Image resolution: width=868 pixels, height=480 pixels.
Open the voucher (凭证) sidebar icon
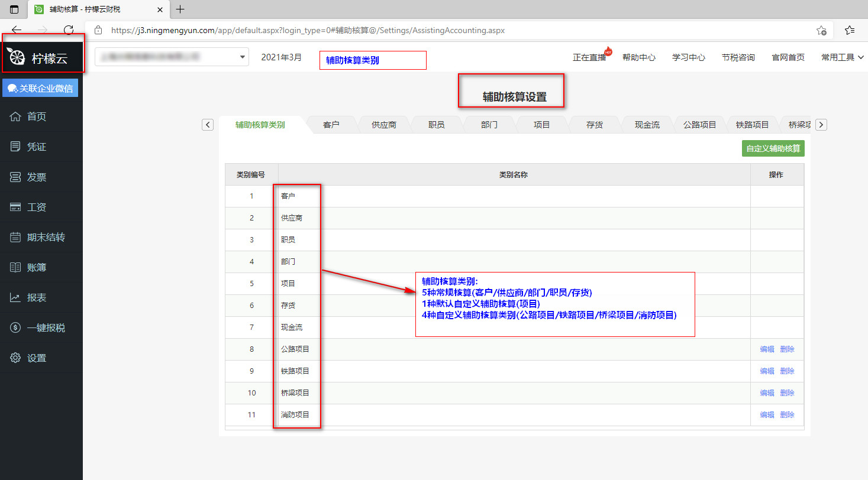pyautogui.click(x=16, y=147)
